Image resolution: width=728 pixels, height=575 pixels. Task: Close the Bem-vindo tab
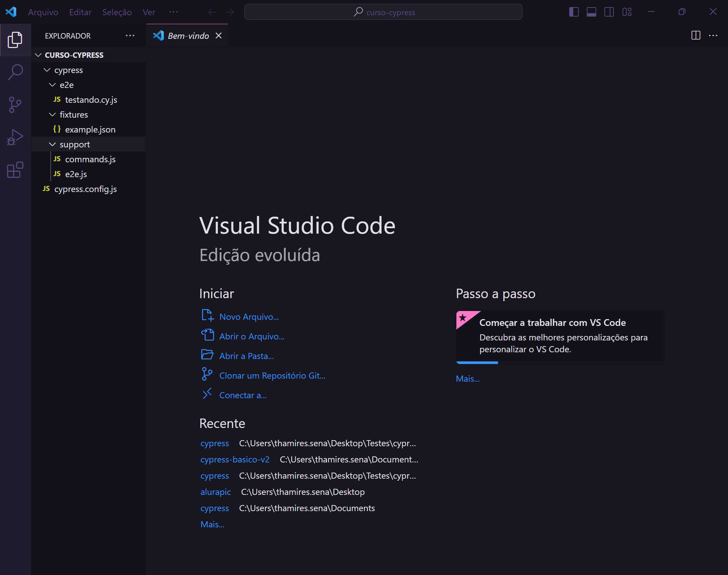[219, 35]
